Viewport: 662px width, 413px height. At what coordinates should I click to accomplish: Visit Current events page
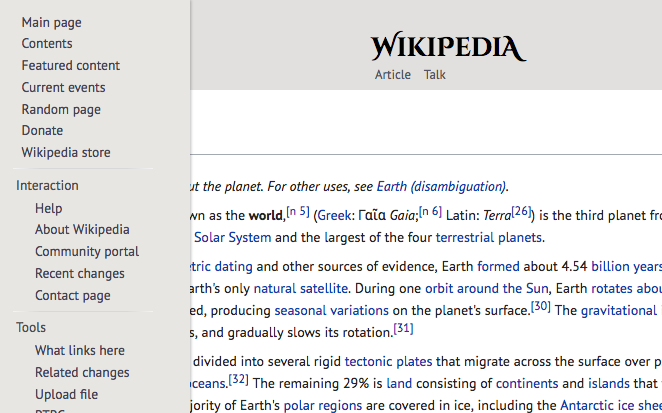click(x=63, y=87)
